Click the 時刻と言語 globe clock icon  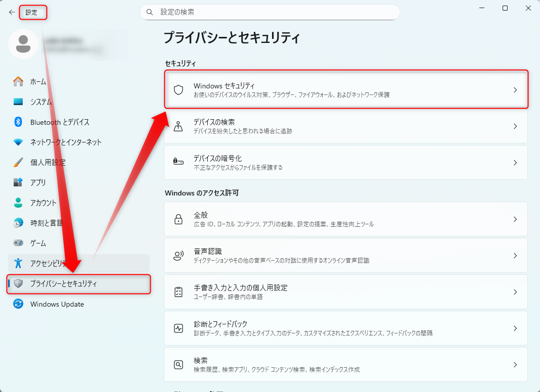pyautogui.click(x=18, y=223)
